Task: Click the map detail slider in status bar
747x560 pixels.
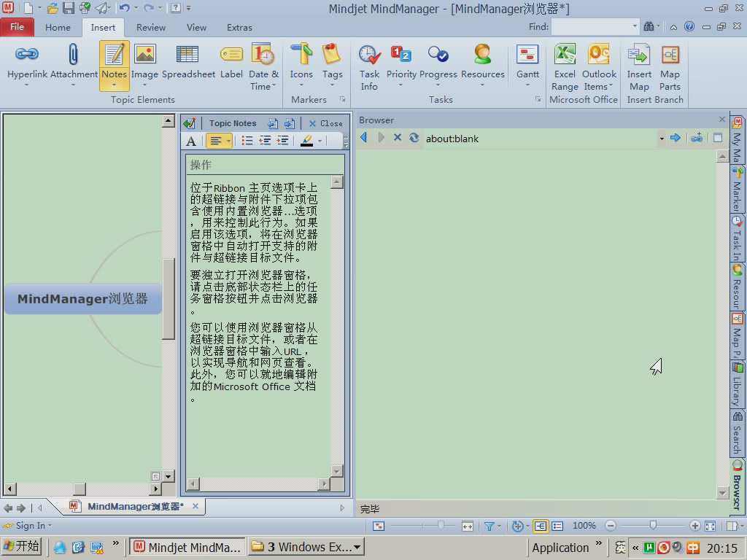Action: click(441, 525)
